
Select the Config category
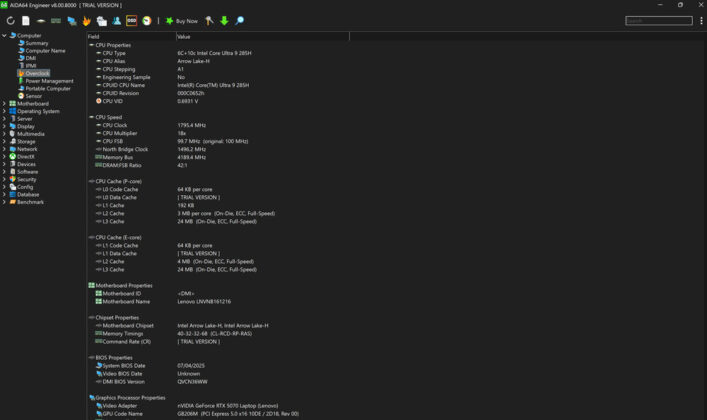[x=21, y=187]
